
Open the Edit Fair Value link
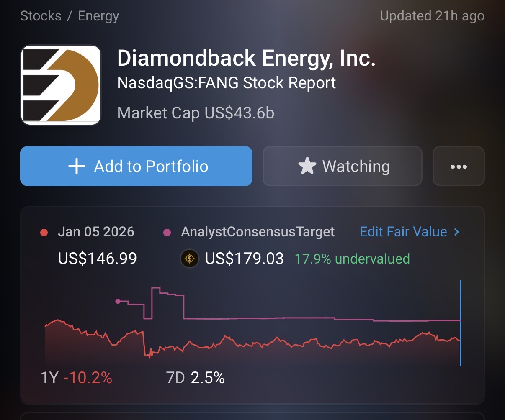[403, 232]
